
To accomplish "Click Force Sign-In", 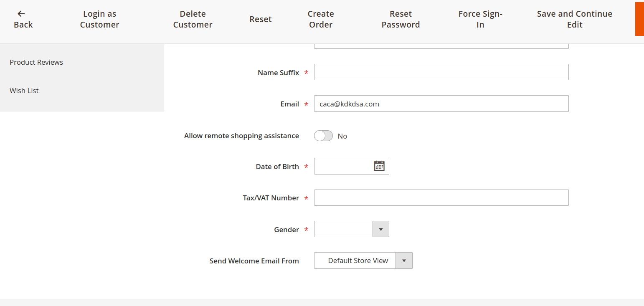I will [480, 19].
